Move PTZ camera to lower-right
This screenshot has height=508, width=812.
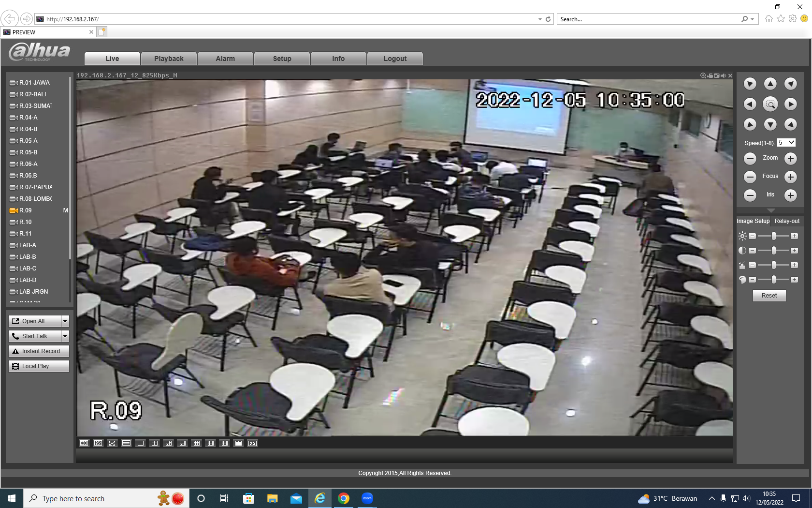[x=791, y=124]
